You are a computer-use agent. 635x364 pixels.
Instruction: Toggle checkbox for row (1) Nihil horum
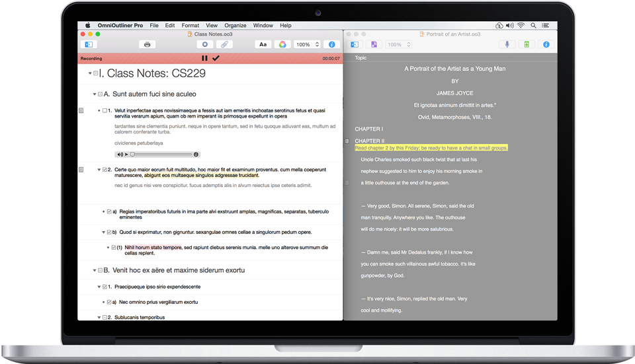(114, 248)
